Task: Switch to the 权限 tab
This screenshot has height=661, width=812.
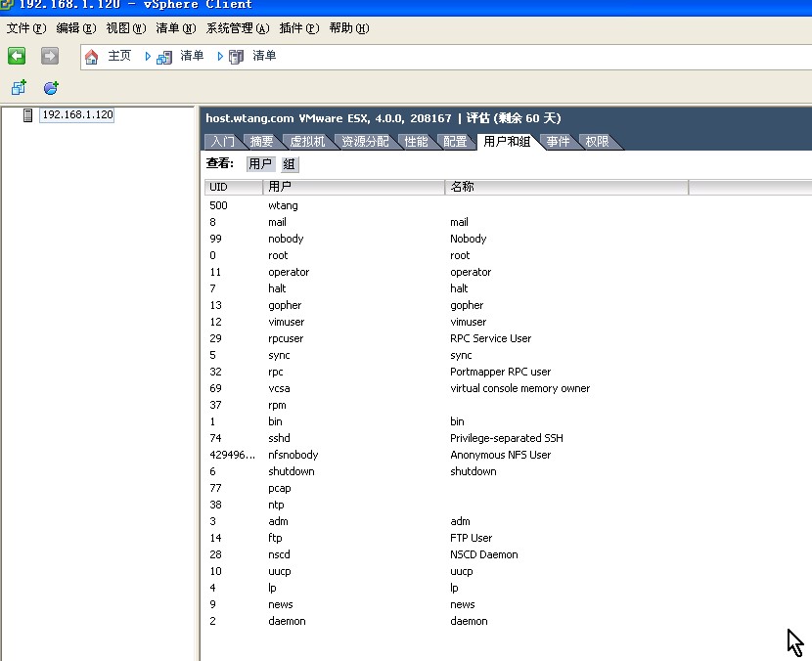Action: click(x=597, y=142)
